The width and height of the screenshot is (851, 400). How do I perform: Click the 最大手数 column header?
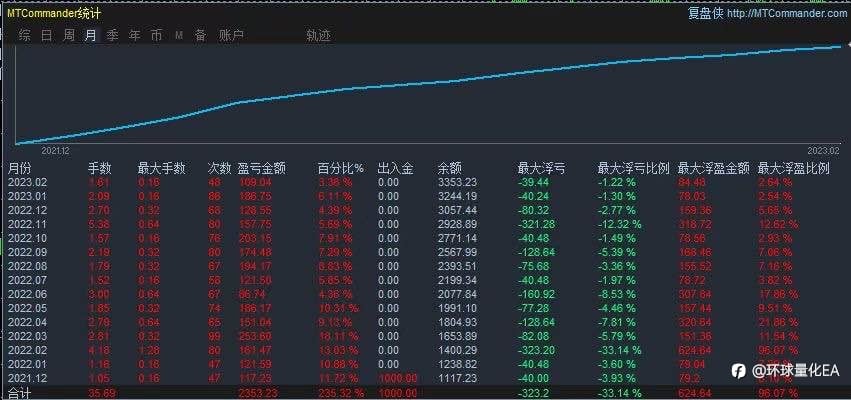click(162, 168)
